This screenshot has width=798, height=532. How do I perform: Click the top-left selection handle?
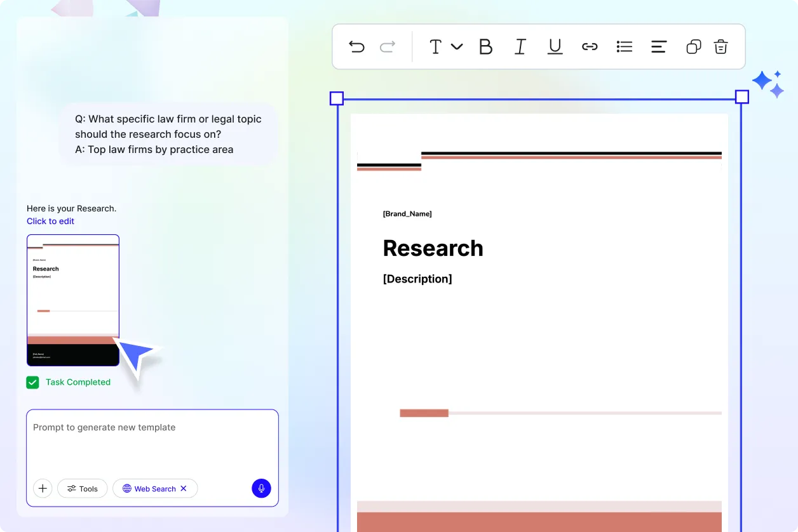coord(337,98)
